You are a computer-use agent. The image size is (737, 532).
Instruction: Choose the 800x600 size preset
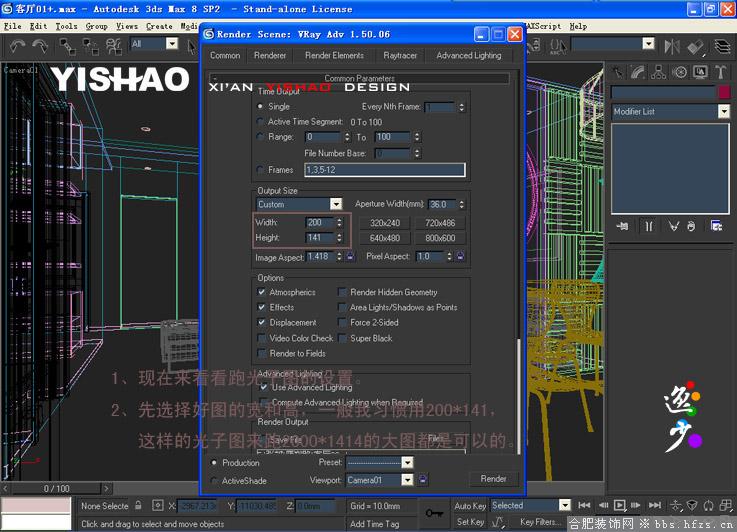pyautogui.click(x=440, y=238)
